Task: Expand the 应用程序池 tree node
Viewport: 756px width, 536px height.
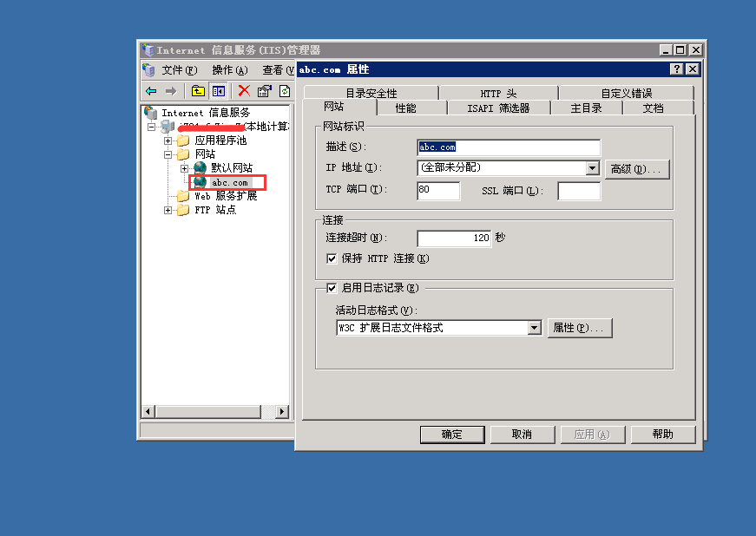Action: 168,141
